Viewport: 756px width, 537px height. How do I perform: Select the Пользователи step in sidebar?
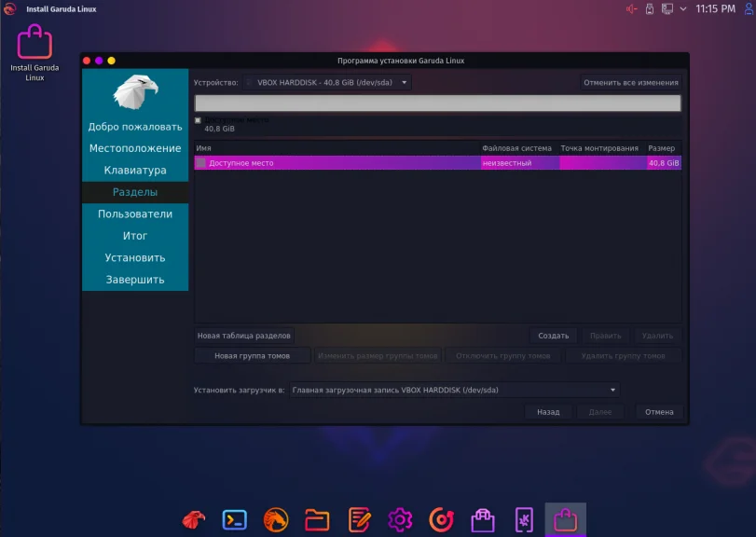tap(135, 213)
